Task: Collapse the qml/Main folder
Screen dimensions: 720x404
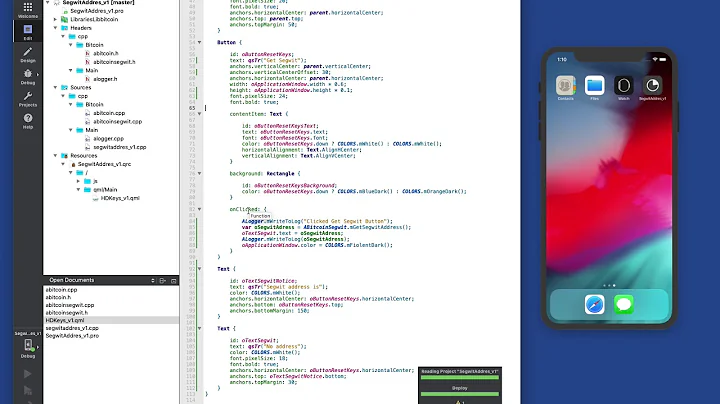Action: coord(78,190)
